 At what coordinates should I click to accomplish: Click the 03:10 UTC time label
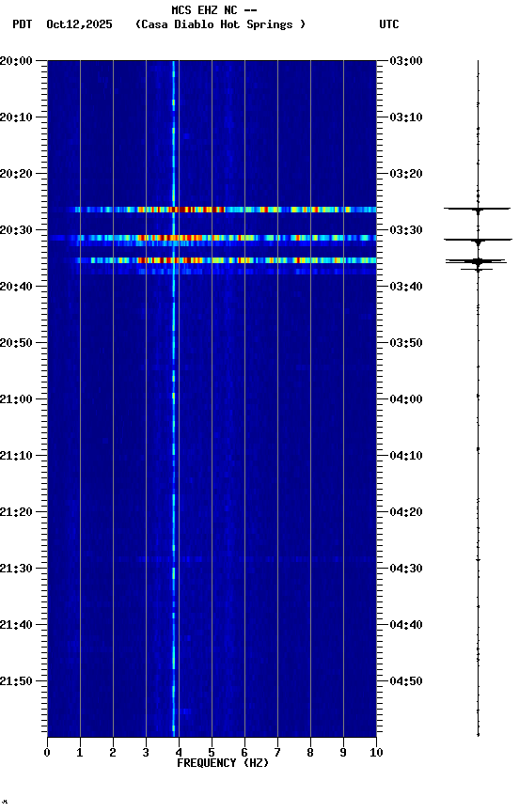[x=406, y=117]
